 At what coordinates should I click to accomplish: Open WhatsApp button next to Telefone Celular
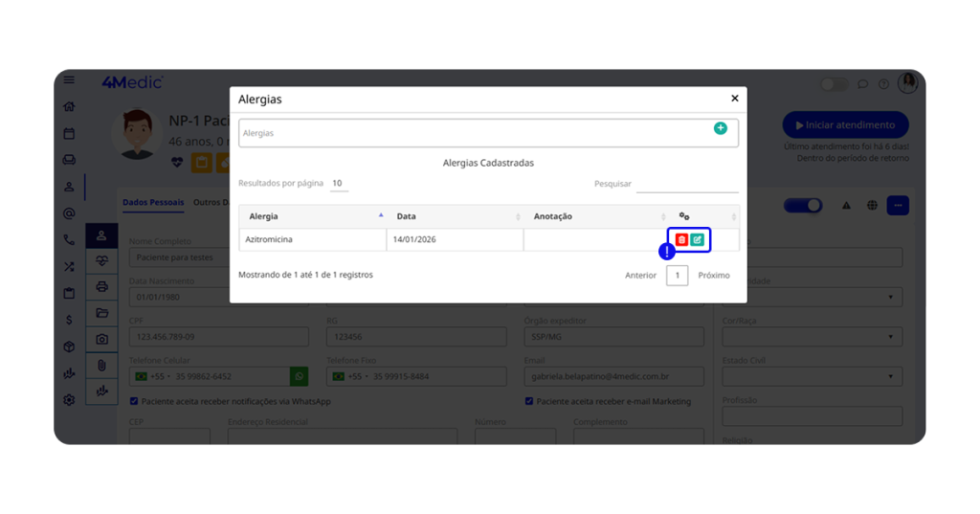tap(300, 376)
